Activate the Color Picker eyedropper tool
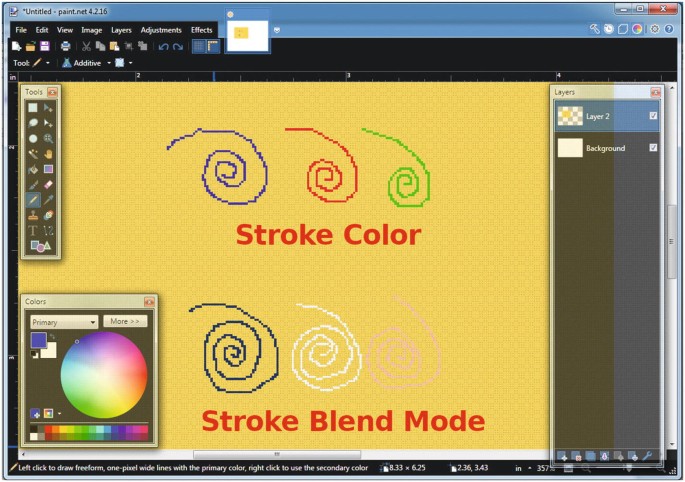This screenshot has height=482, width=685. [x=48, y=200]
